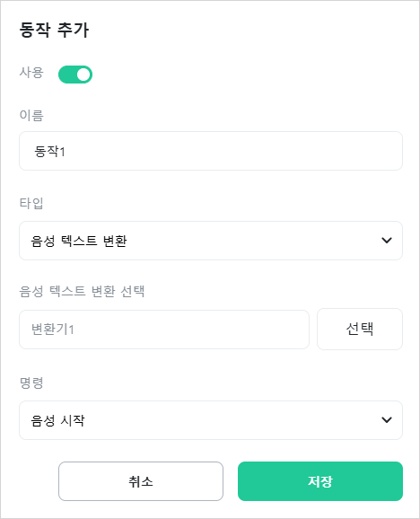Click the 명령 field label
Screen dimensions: 420x519
[31, 383]
